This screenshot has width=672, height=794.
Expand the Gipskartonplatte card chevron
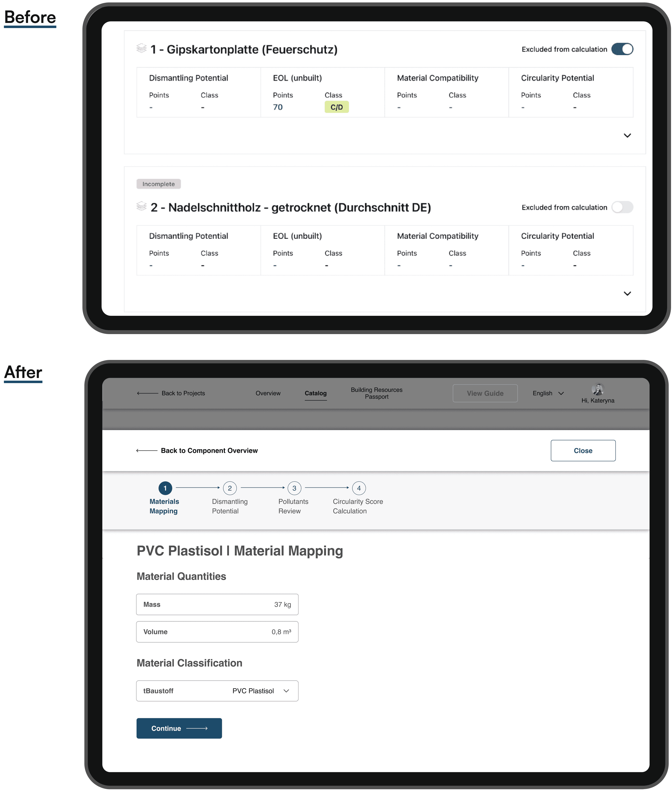click(x=627, y=136)
